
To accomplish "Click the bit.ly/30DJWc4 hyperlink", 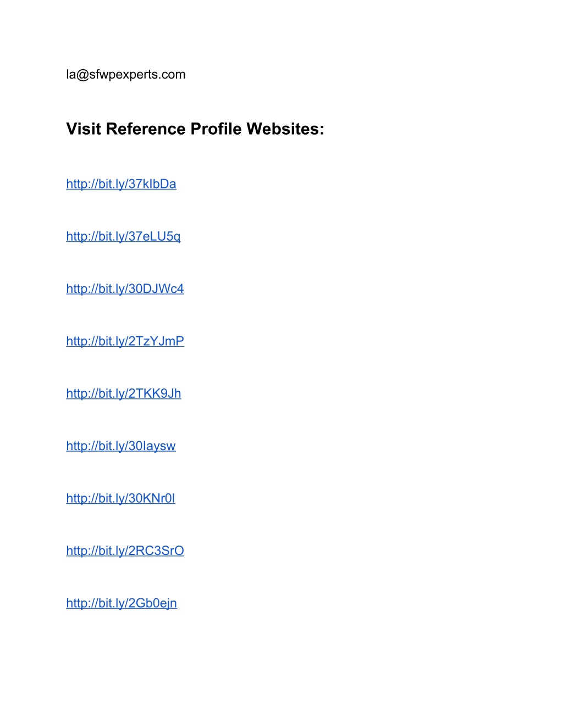I will pos(125,289).
